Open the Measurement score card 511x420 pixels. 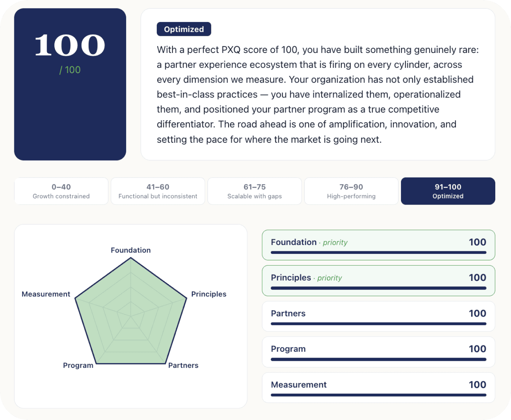tap(379, 387)
